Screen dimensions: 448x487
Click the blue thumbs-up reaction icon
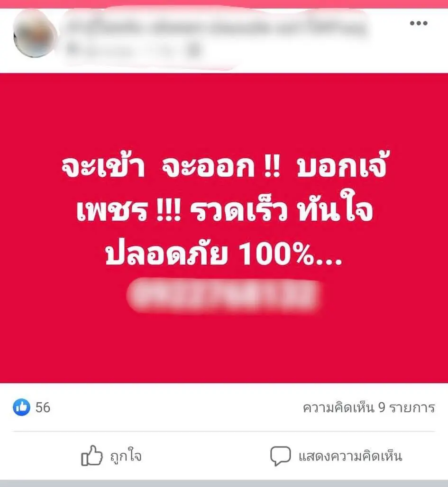(x=21, y=407)
